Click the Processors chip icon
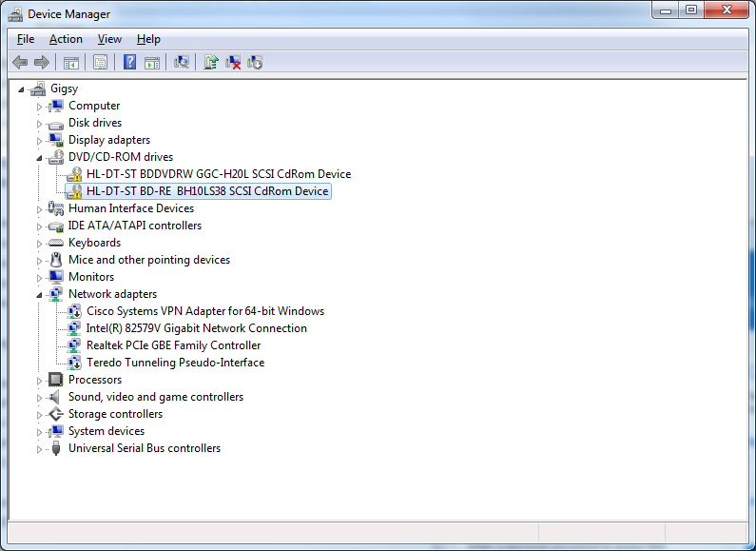 pos(56,380)
